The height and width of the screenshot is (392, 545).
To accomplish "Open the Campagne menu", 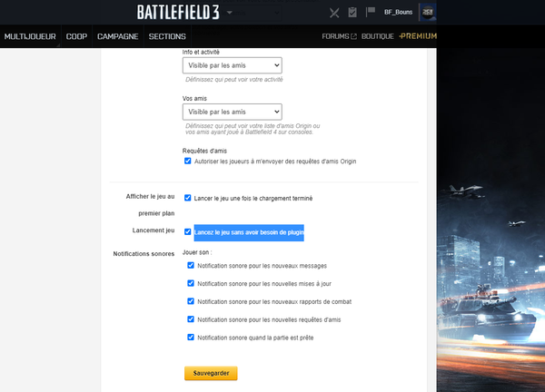I will tap(118, 36).
